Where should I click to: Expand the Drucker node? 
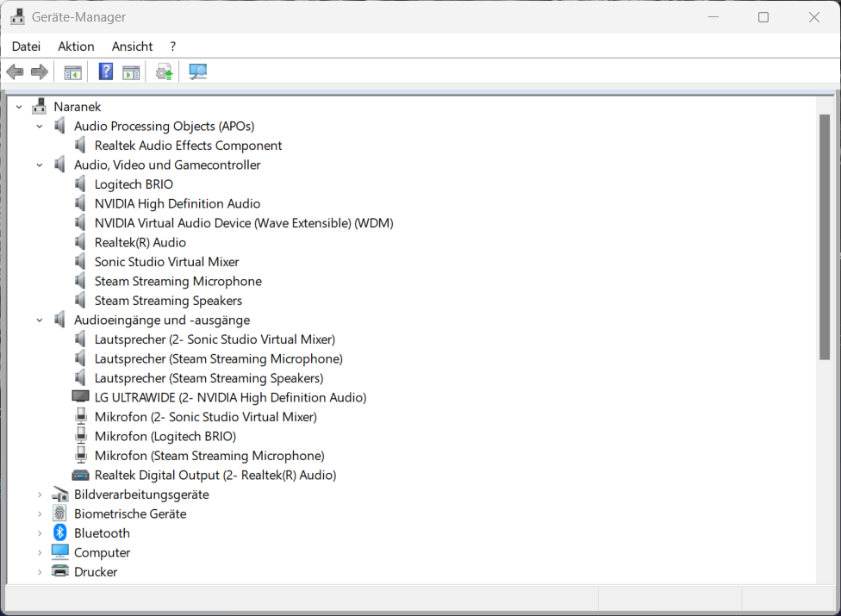click(40, 571)
